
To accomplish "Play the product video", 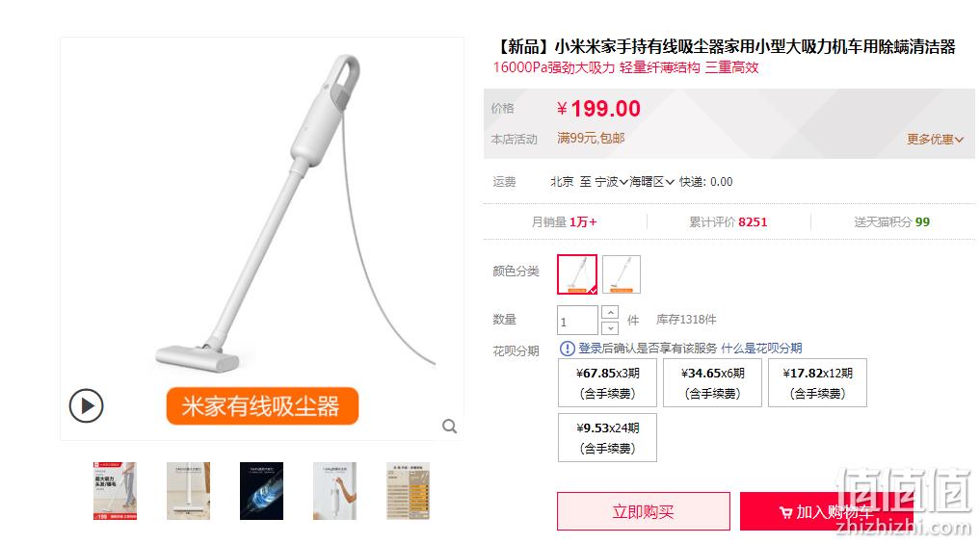I will (x=87, y=406).
